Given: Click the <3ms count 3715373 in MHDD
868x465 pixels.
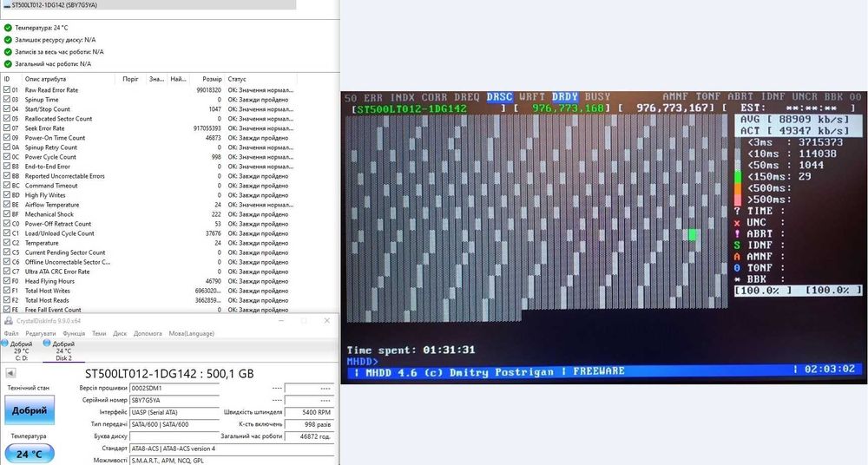Looking at the screenshot, I should pos(820,142).
